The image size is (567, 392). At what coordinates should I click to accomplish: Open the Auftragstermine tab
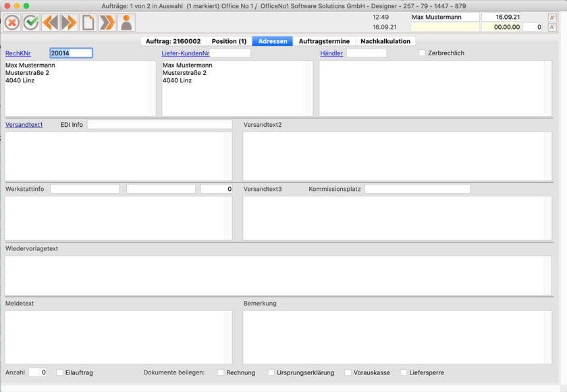[324, 41]
